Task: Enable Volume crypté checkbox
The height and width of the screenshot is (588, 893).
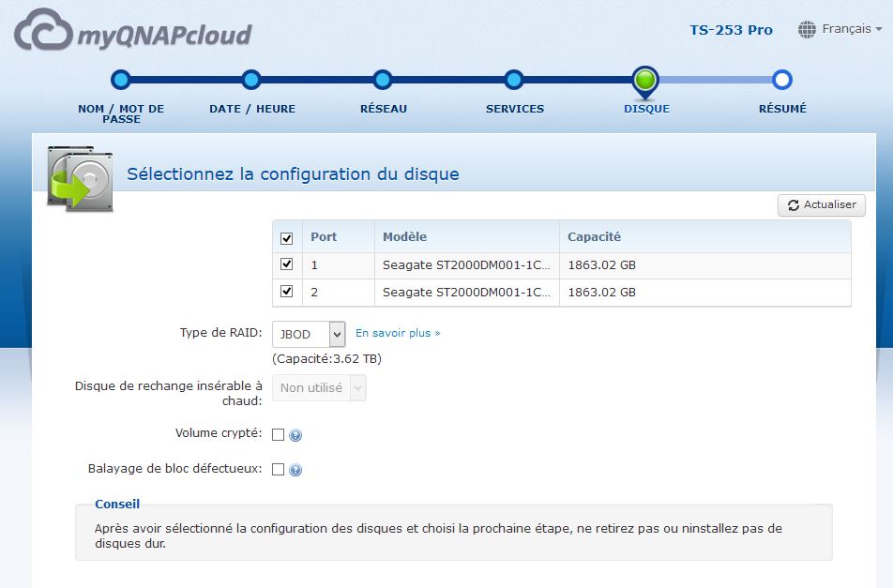Action: (x=278, y=434)
